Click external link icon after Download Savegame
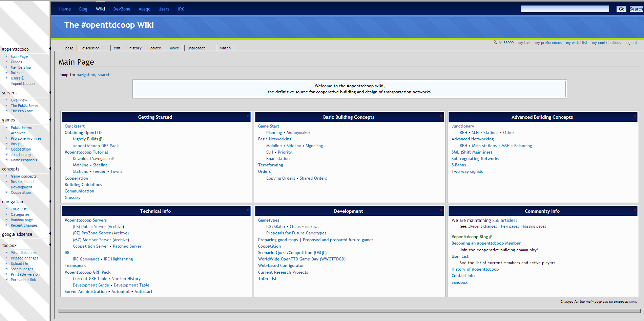This screenshot has width=644, height=321. 112,159
